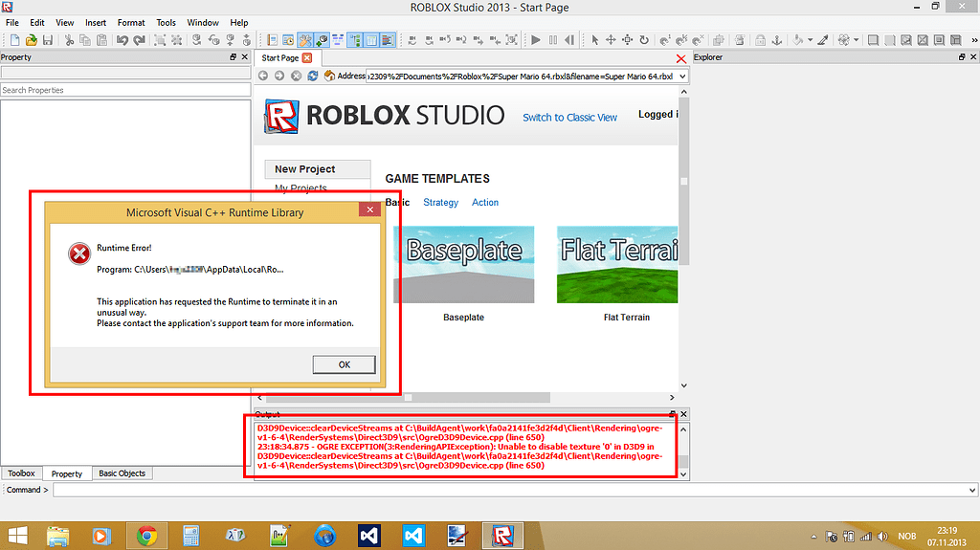980x550 pixels.
Task: Click the dropper color pick tool
Action: click(823, 40)
